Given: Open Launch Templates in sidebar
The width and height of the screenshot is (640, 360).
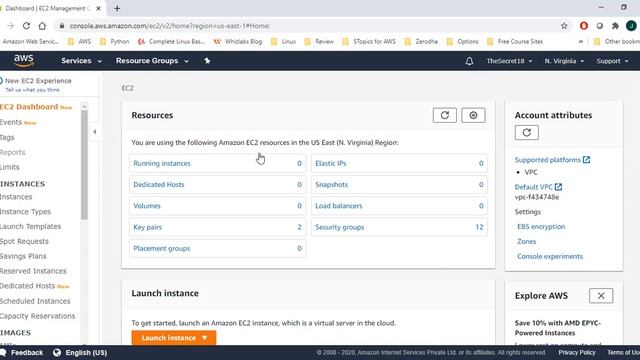Looking at the screenshot, I should click(31, 227).
